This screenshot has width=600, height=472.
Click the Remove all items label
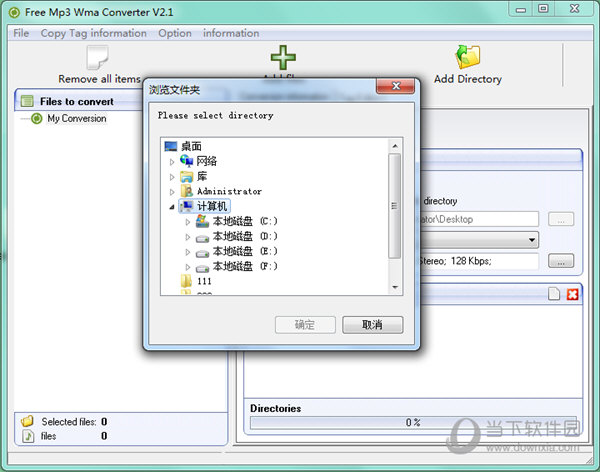pos(99,79)
